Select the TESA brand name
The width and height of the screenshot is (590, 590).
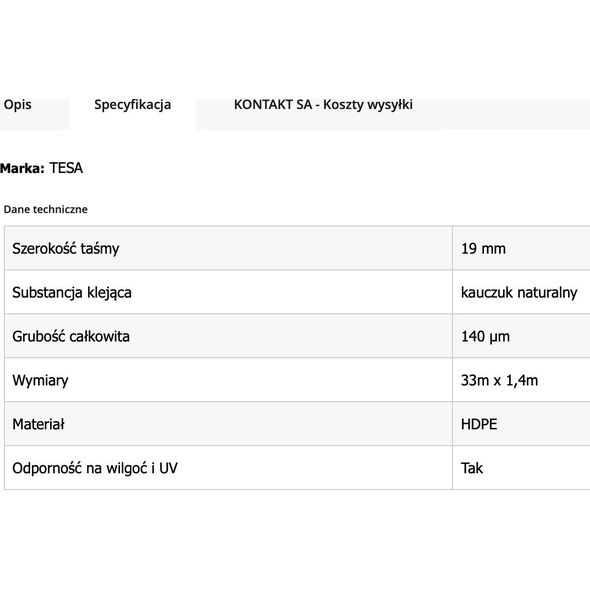pyautogui.click(x=66, y=168)
